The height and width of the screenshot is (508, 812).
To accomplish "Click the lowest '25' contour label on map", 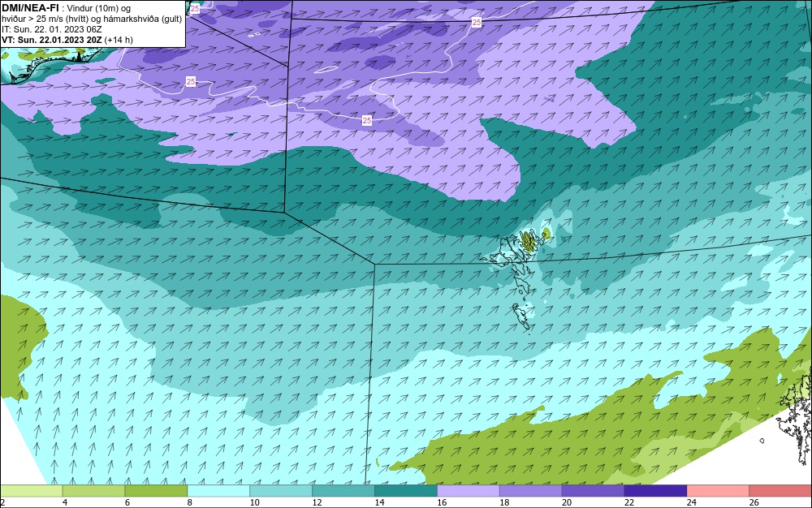I will pyautogui.click(x=367, y=121).
